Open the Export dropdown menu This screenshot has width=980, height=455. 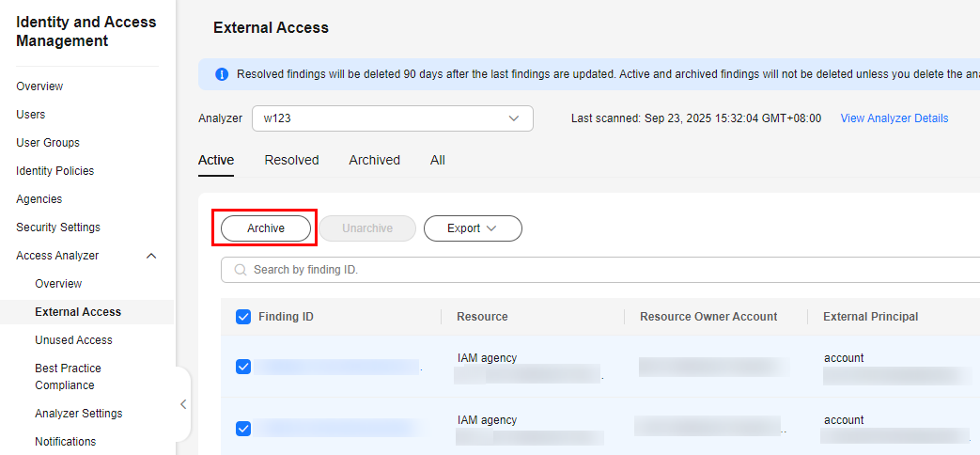(472, 228)
